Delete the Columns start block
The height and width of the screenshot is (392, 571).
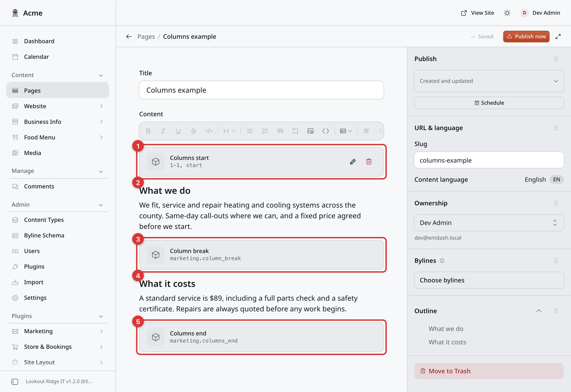(369, 162)
